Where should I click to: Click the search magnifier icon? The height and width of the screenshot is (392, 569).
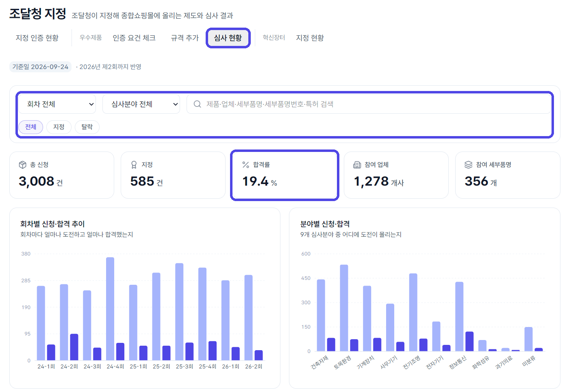[x=197, y=104]
